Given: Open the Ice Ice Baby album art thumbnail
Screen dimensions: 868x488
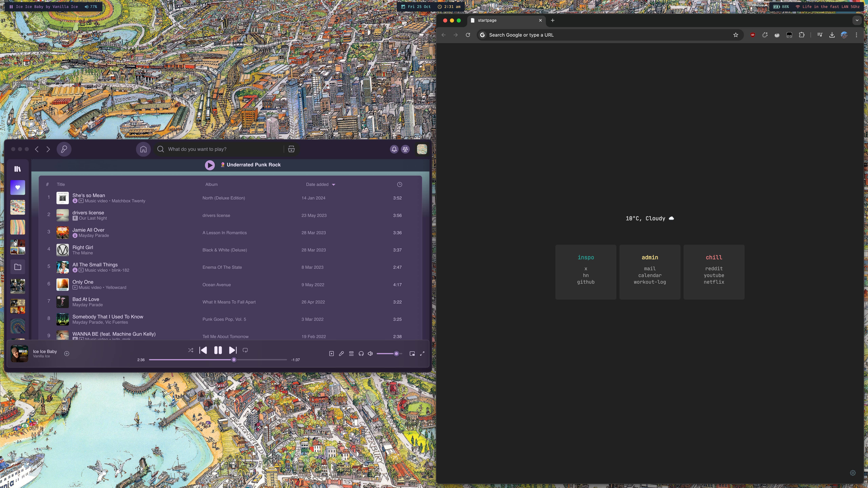Looking at the screenshot, I should tap(19, 354).
